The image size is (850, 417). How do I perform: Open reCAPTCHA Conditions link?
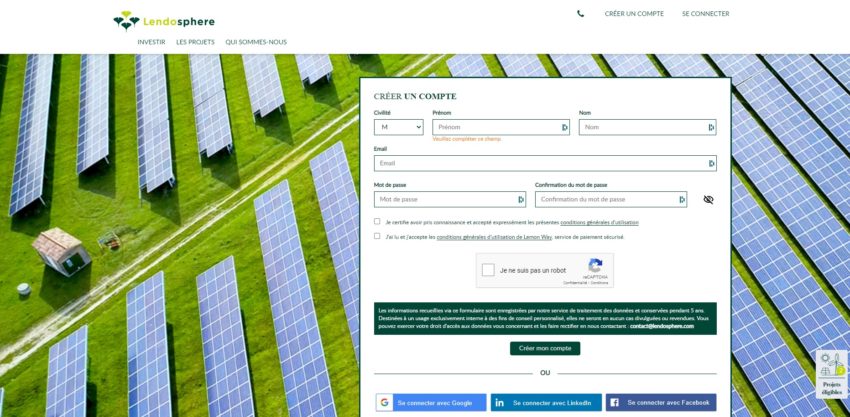[x=600, y=283]
